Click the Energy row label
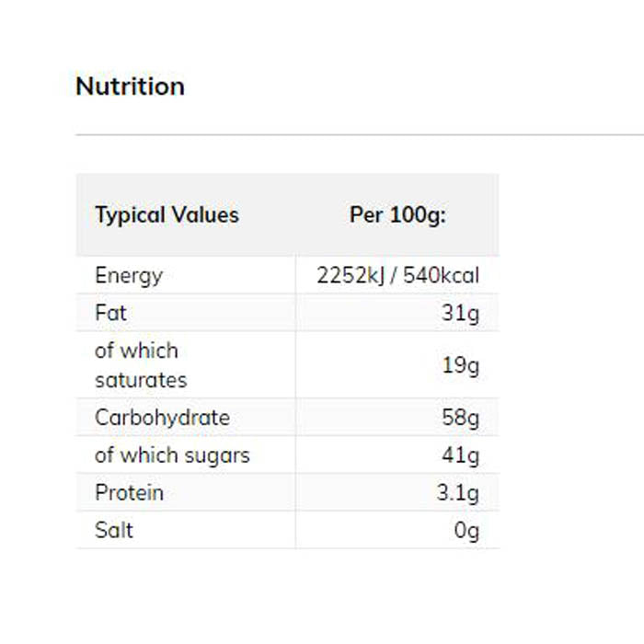Image resolution: width=644 pixels, height=644 pixels. pos(128,275)
